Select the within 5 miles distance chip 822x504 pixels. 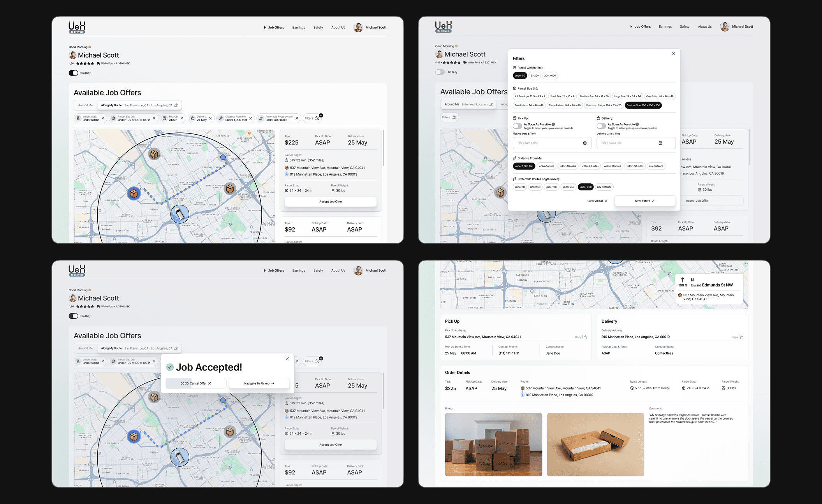546,166
